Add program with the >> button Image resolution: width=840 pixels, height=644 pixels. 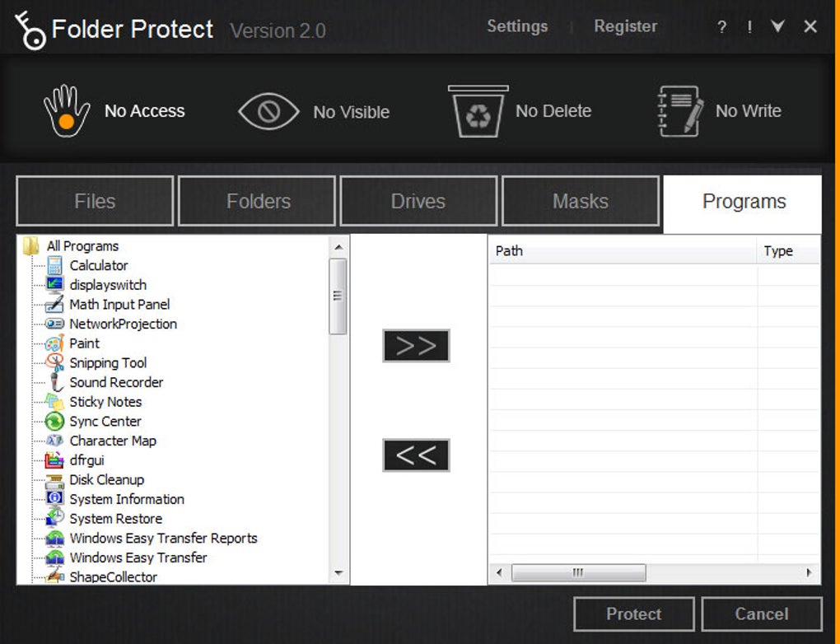click(416, 346)
